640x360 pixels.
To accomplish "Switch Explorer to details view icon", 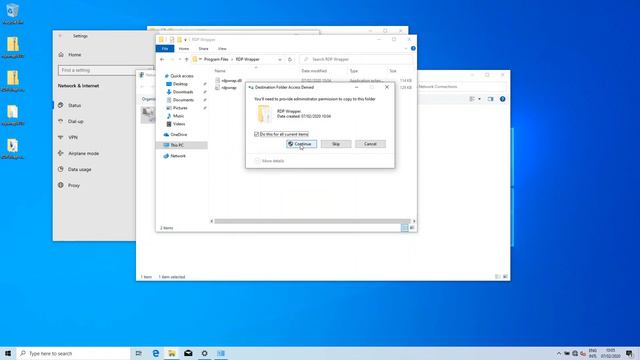I will click(404, 228).
